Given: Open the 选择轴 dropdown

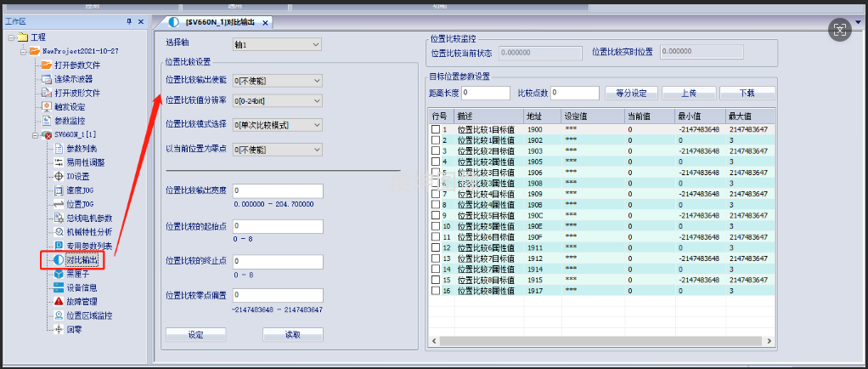Looking at the screenshot, I should click(x=277, y=44).
